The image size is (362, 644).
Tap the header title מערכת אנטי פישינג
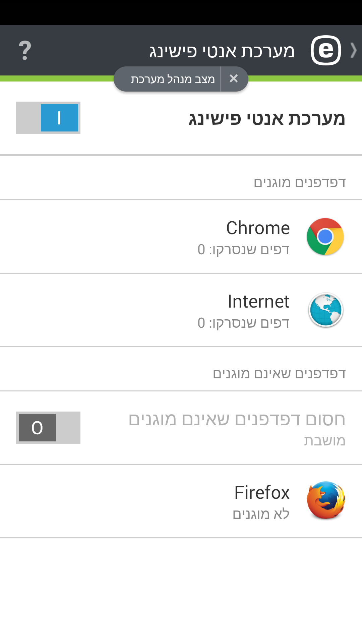(222, 51)
